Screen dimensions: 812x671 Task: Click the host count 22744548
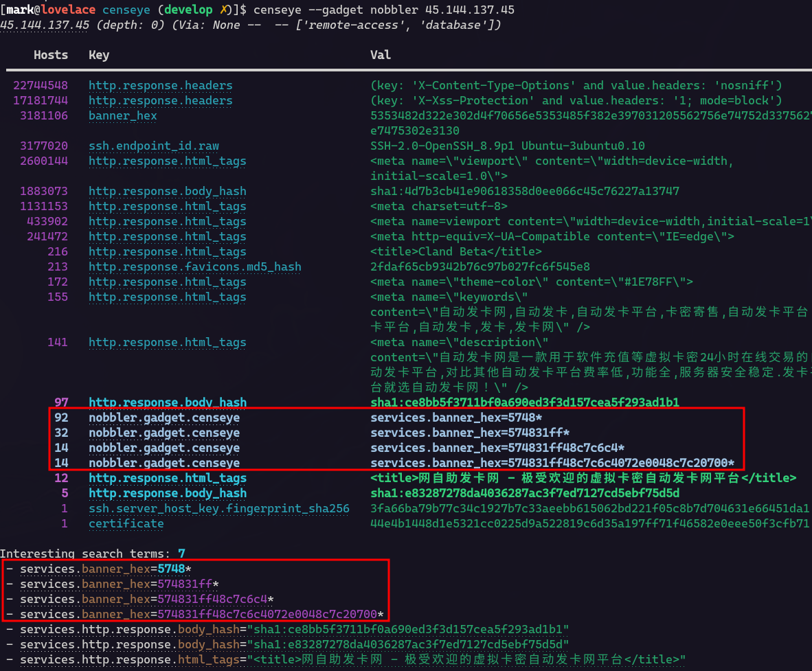point(41,85)
